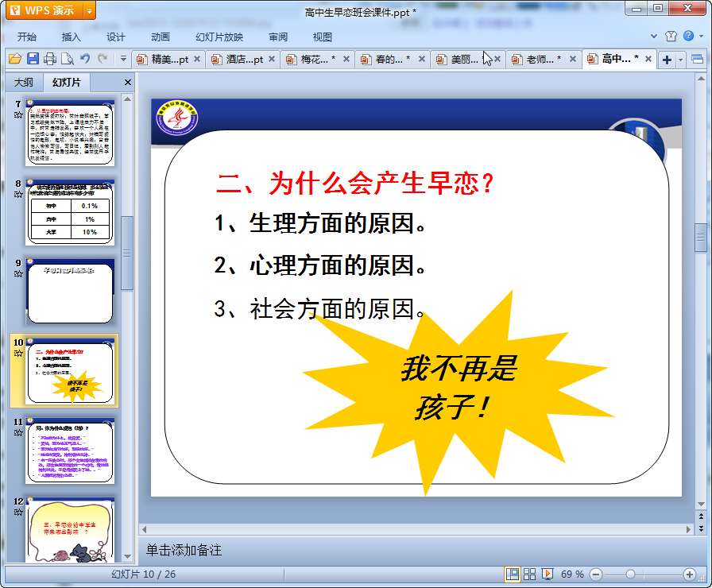Undo the last action
The width and height of the screenshot is (712, 588).
pyautogui.click(x=85, y=59)
